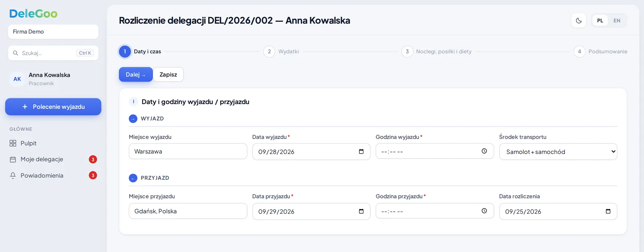Image resolution: width=644 pixels, height=252 pixels.
Task: Click the Dalej button
Action: pyautogui.click(x=136, y=75)
